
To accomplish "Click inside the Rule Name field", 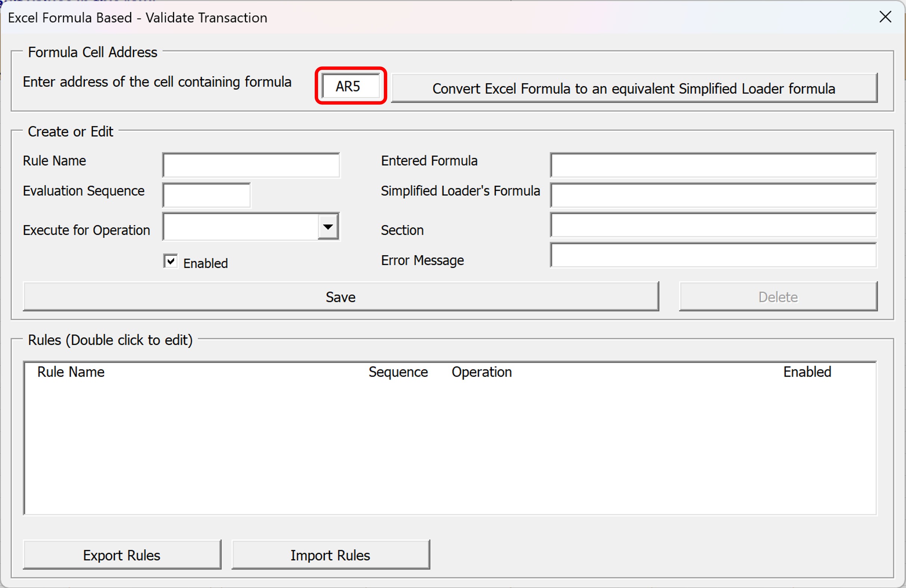I will coord(251,164).
